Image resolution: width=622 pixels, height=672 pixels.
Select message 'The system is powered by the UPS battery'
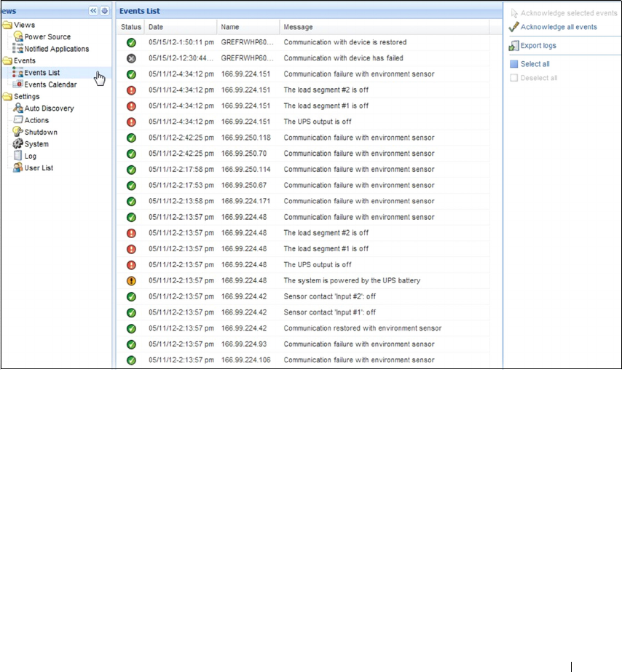[x=352, y=281]
